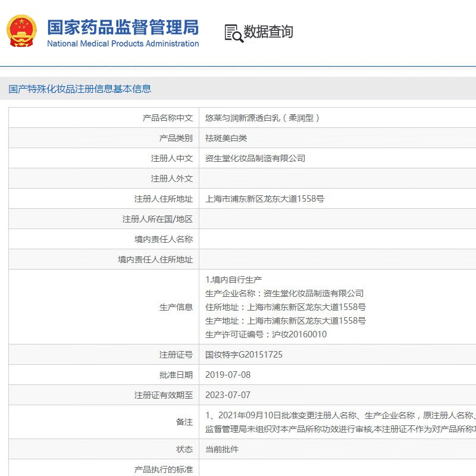
Task: Click the 批准日期 label
Action: tap(176, 375)
